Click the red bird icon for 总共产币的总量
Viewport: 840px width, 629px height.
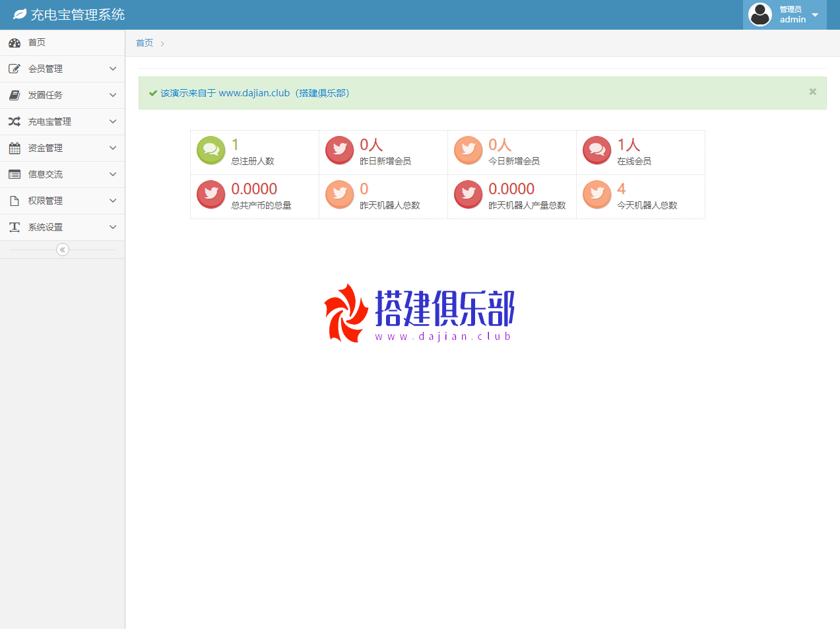[211, 195]
